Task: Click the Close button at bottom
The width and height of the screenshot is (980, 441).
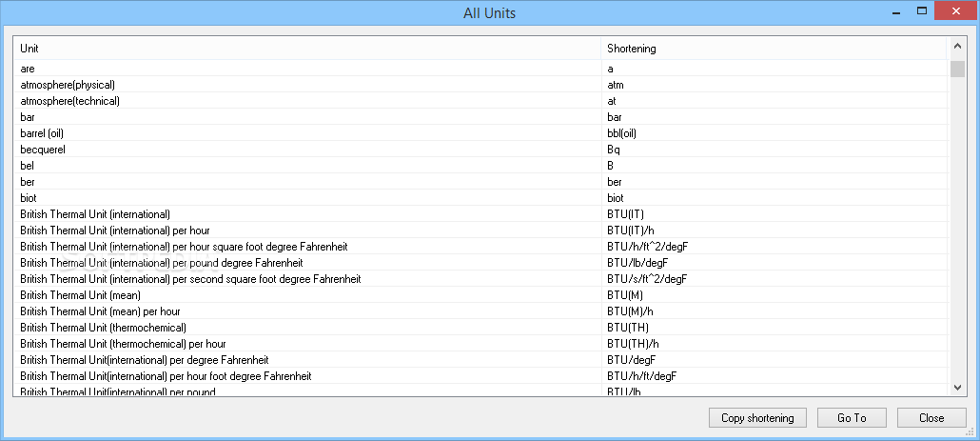Action: (x=931, y=418)
